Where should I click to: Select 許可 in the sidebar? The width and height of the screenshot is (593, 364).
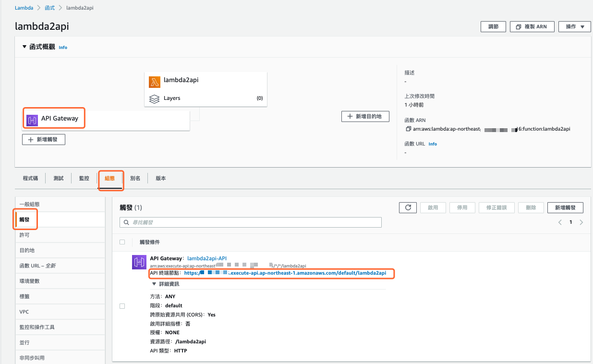60,235
